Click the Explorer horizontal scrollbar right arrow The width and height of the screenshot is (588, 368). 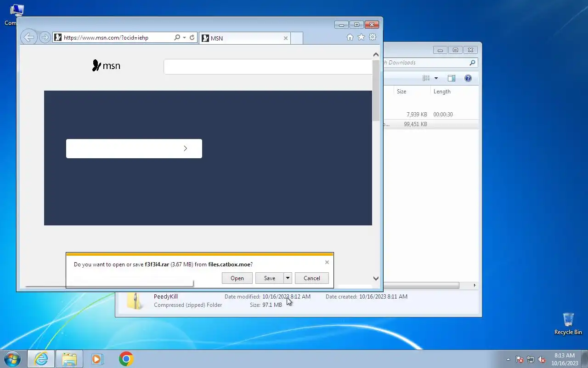click(x=475, y=286)
